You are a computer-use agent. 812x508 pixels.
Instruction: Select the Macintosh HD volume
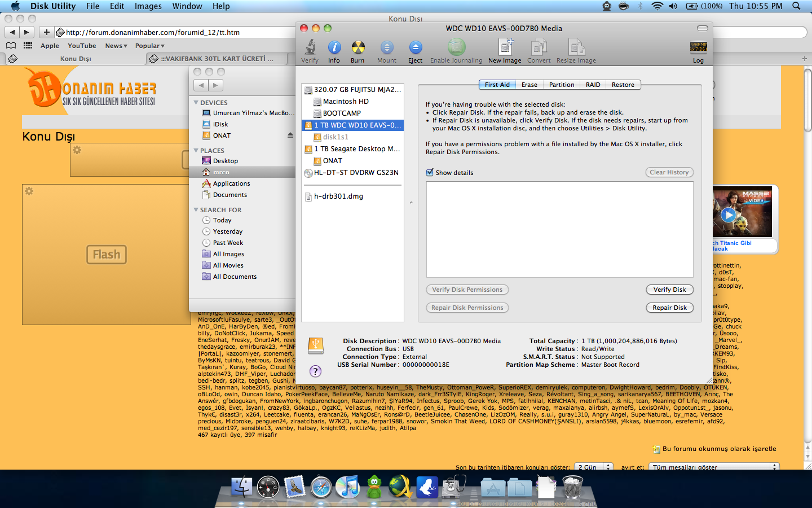click(353, 101)
